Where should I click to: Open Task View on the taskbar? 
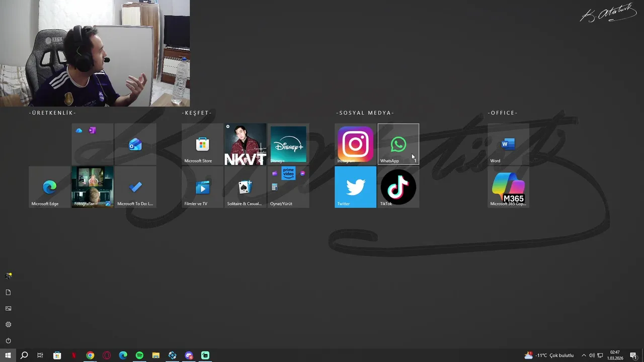tap(40, 355)
